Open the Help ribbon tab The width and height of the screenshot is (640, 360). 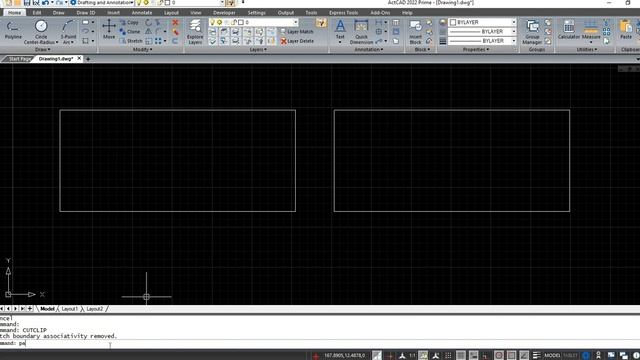(x=407, y=13)
